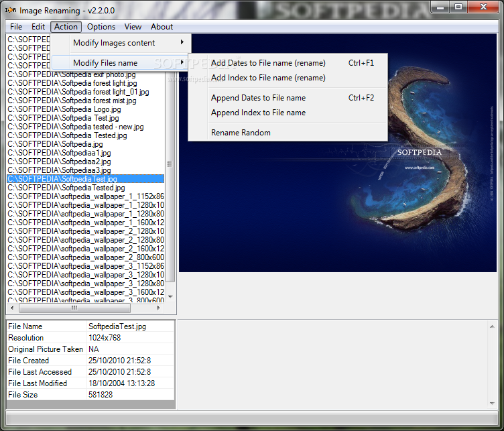Screen dimensions: 504x431
Task: Select softpedia_wallpaper_2_1600x12 file row
Action: (x=86, y=249)
